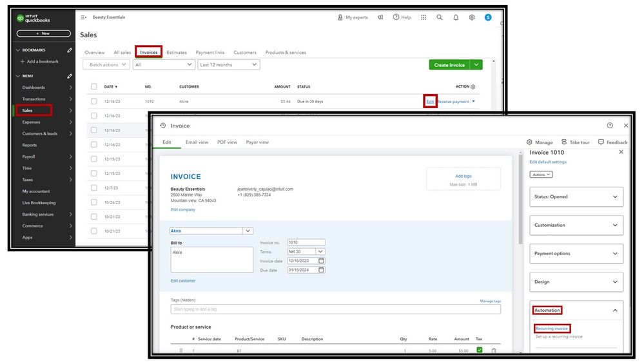
Task: Switch to the Invoices tab
Action: tap(149, 52)
